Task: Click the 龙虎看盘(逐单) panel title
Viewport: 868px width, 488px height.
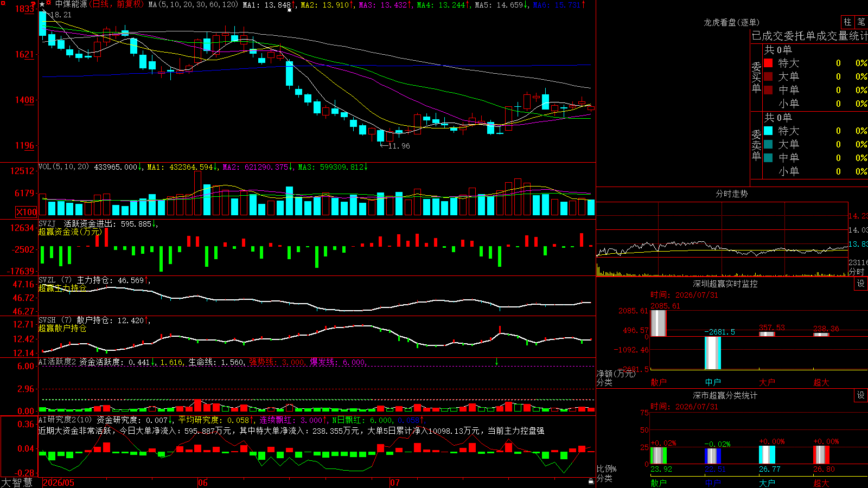Action: tap(732, 22)
